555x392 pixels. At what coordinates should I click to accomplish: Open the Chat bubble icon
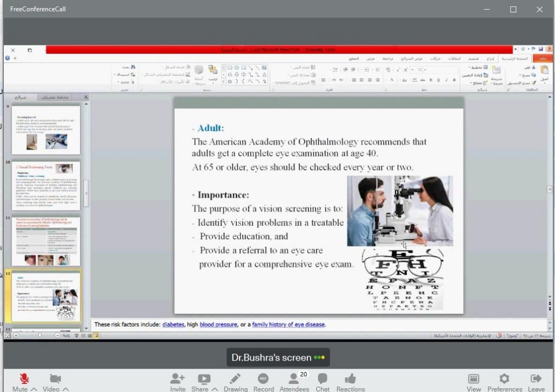(322, 378)
